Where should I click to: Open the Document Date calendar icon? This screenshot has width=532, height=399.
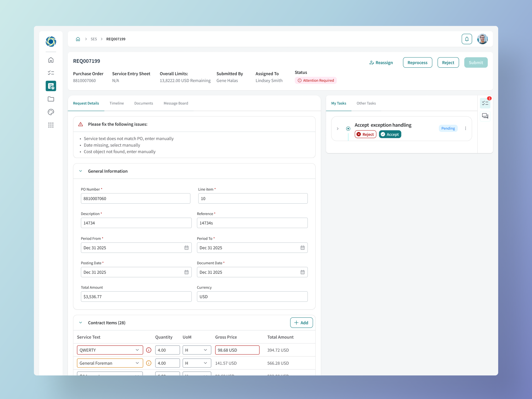[302, 272]
